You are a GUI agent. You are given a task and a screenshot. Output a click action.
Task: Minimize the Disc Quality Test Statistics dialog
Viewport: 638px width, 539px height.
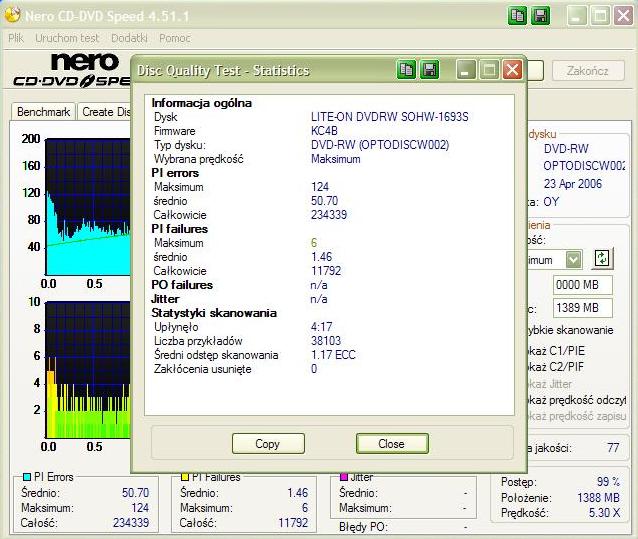[465, 70]
